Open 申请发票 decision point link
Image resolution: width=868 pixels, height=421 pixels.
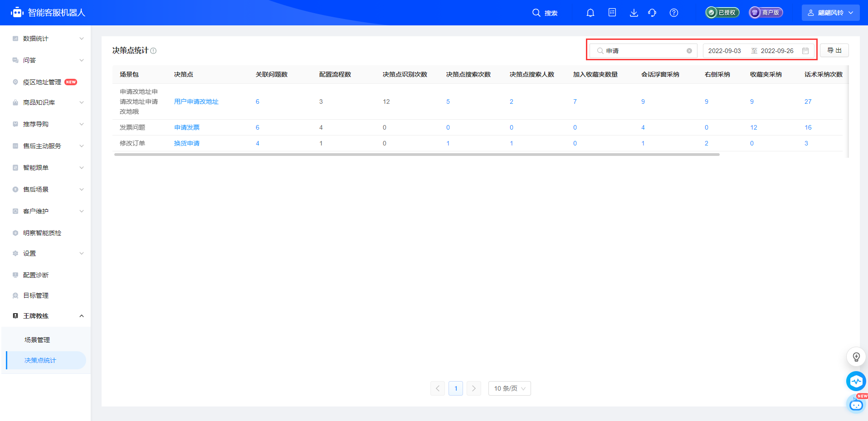pyautogui.click(x=187, y=127)
